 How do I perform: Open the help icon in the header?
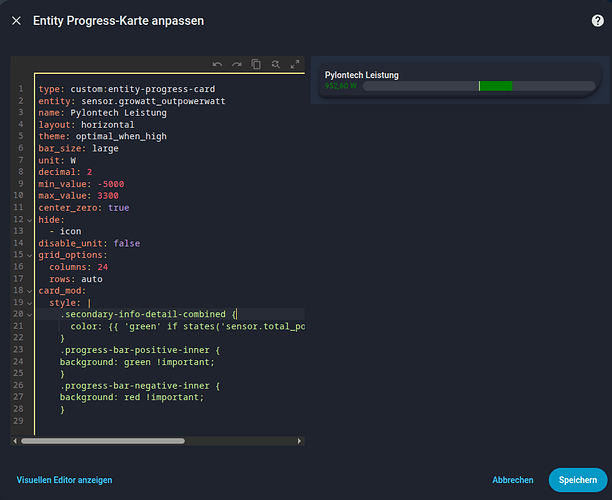(x=597, y=20)
